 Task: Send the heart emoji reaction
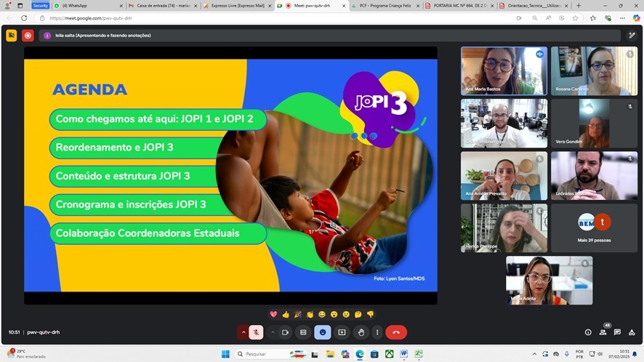coord(274,314)
